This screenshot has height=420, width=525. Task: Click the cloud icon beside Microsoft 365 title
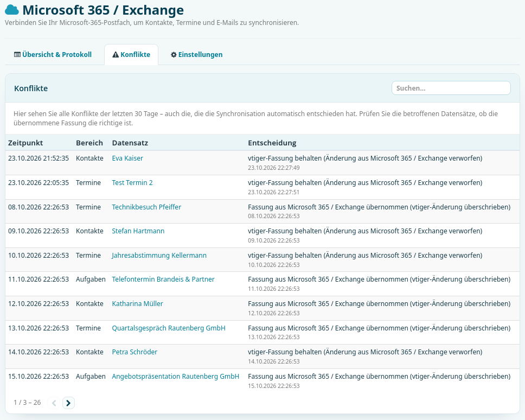(12, 10)
